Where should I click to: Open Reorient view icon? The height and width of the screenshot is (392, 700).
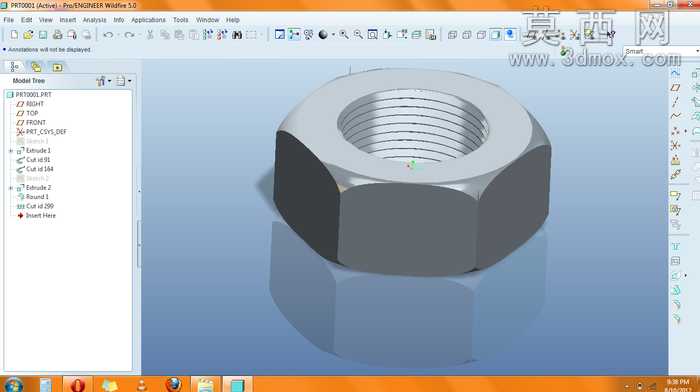click(x=387, y=34)
